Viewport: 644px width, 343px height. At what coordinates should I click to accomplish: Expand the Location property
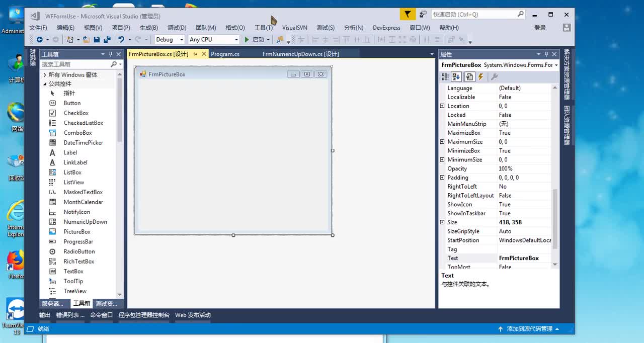click(442, 106)
